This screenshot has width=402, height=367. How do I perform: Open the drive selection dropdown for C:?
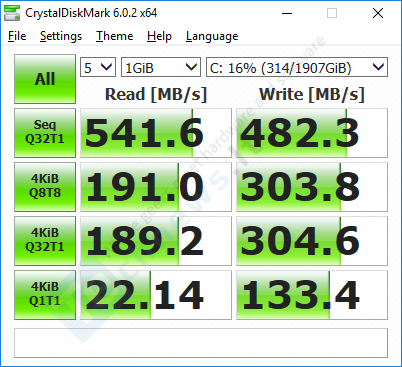(x=297, y=67)
